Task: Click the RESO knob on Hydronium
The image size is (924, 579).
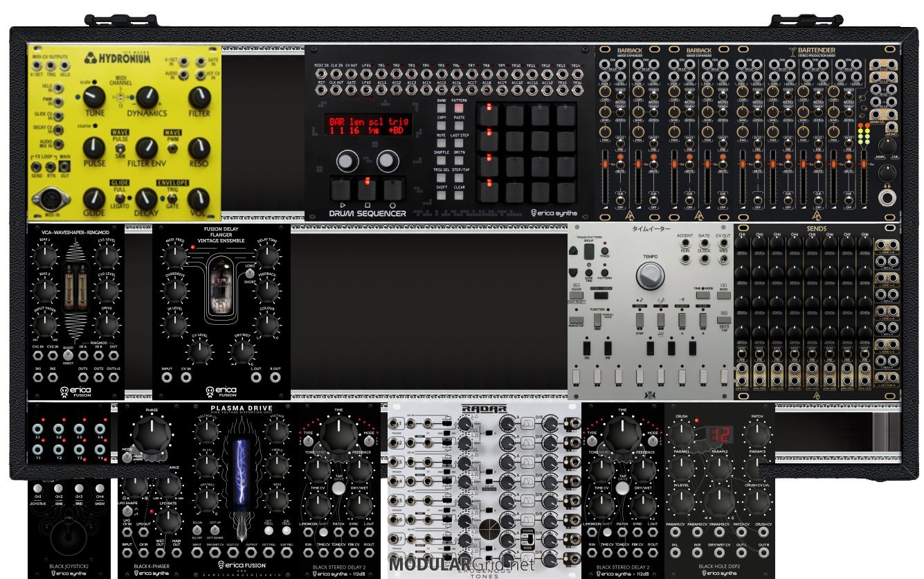Action: coord(199,148)
